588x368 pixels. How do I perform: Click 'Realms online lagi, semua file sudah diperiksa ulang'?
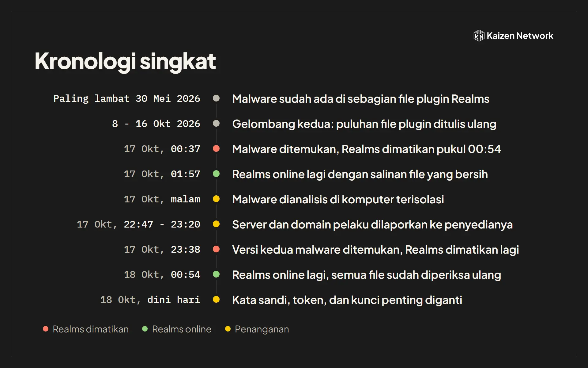[367, 275]
